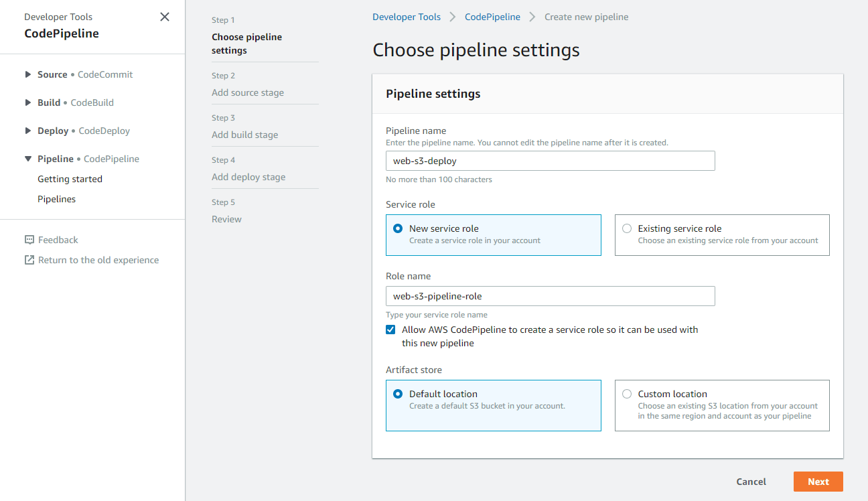Select the Existing service role option
This screenshot has height=501, width=868.
click(x=627, y=228)
